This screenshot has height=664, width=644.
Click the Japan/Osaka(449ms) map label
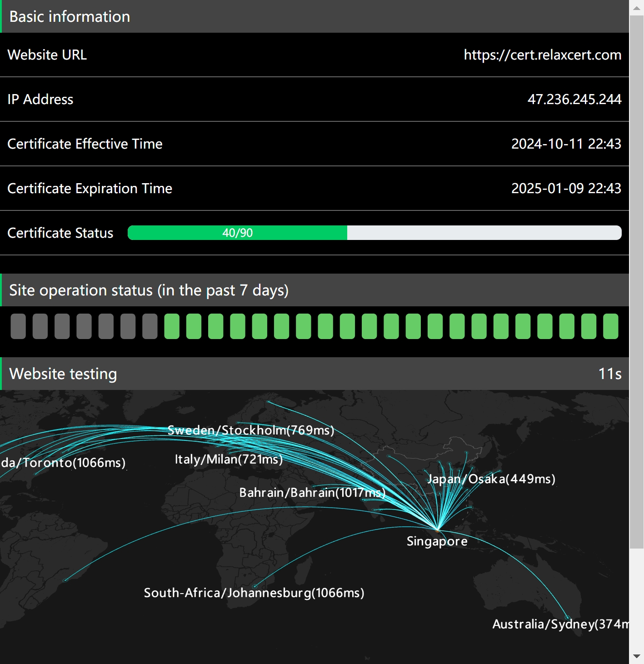[491, 479]
